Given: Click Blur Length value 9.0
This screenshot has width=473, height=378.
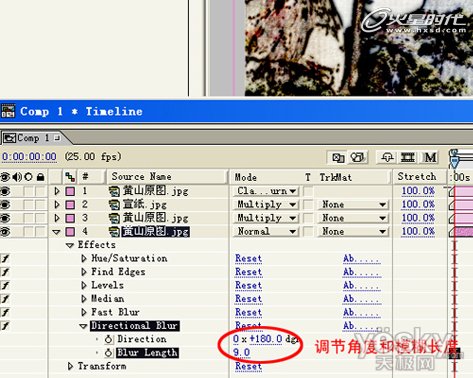Looking at the screenshot, I should [242, 353].
